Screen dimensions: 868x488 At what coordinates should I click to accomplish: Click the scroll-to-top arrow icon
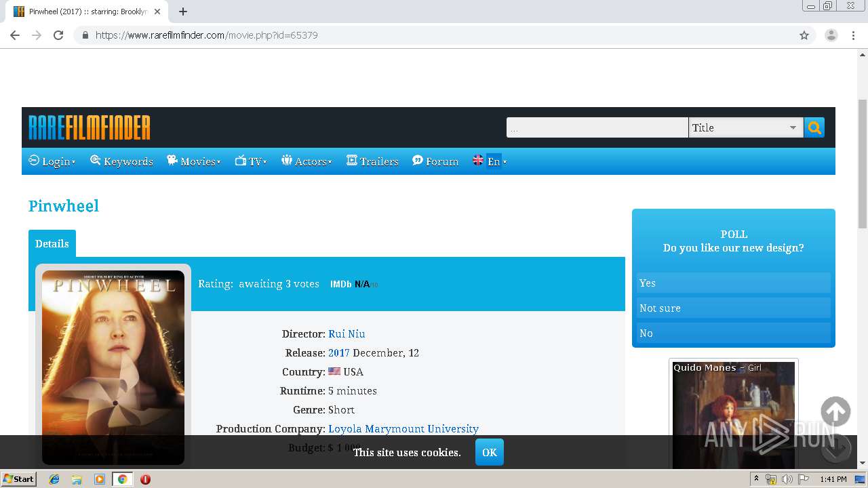[835, 411]
